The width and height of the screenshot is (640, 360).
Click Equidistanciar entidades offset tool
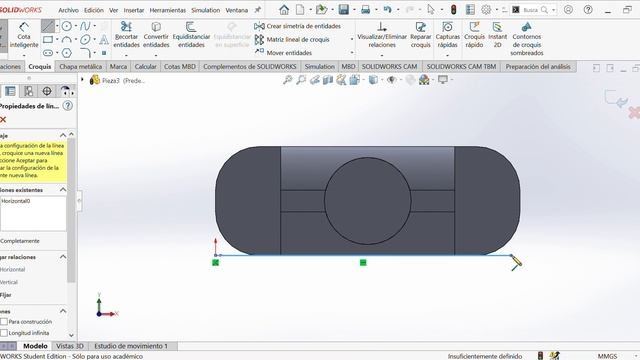[191, 35]
